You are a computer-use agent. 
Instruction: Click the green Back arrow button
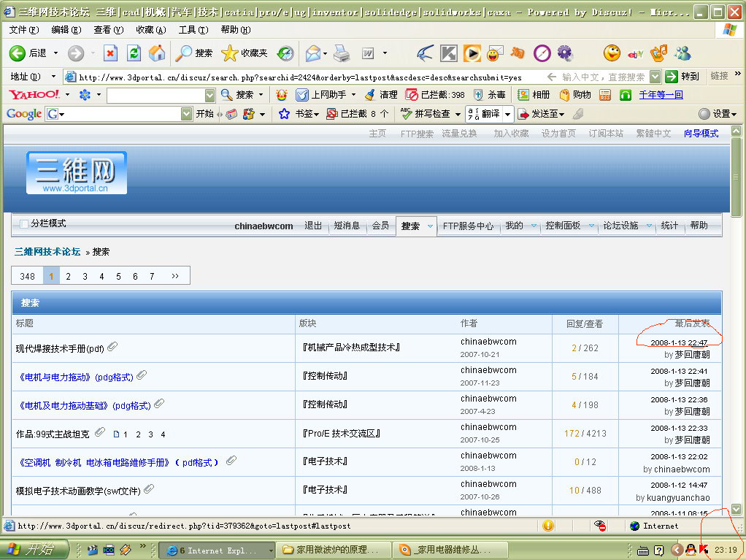pos(17,53)
